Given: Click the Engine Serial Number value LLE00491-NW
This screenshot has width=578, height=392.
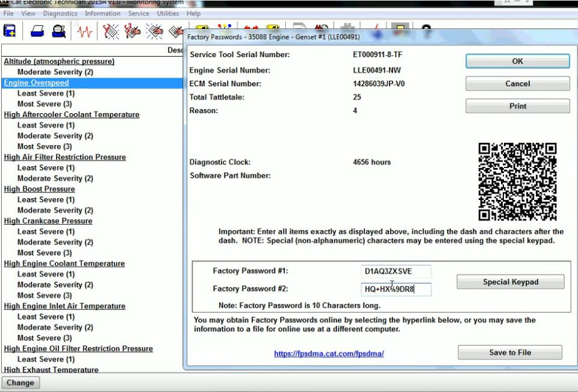Looking at the screenshot, I should 377,70.
